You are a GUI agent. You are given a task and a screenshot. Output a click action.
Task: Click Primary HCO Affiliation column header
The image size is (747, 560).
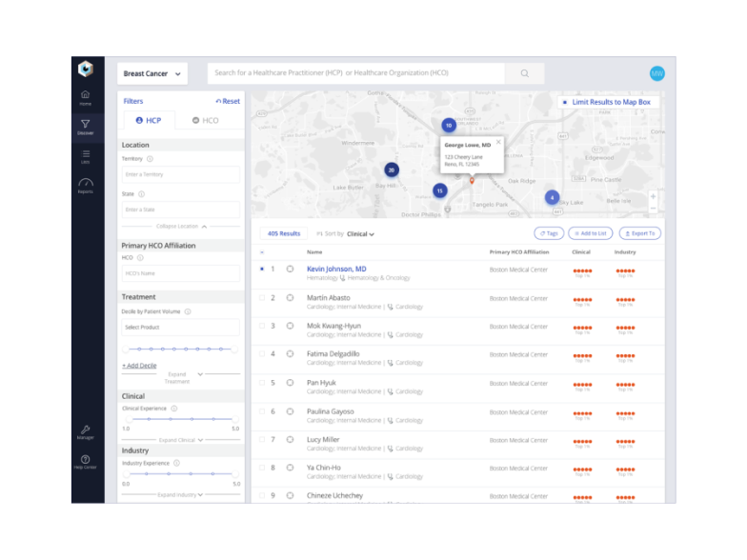pyautogui.click(x=519, y=251)
